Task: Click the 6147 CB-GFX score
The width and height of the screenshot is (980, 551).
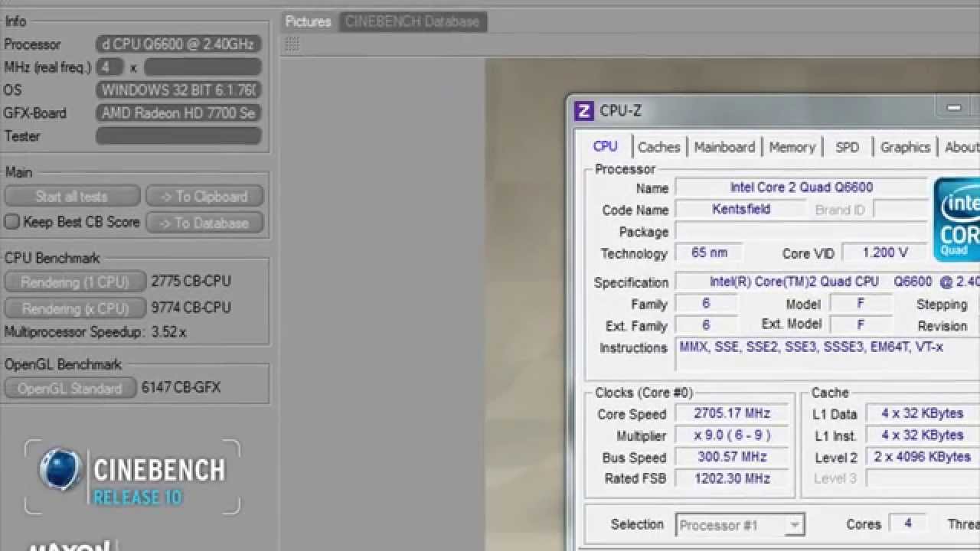Action: 181,388
